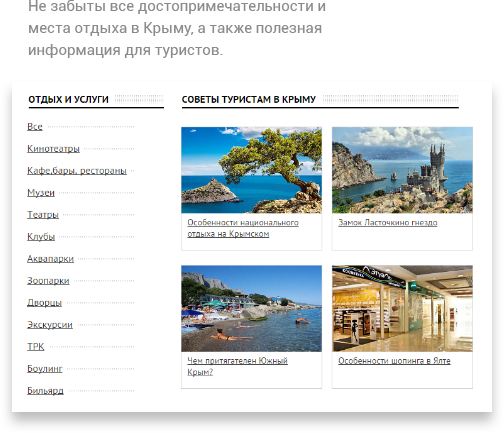
Task: Select Кафе, бары, рестораны link
Action: [x=77, y=171]
